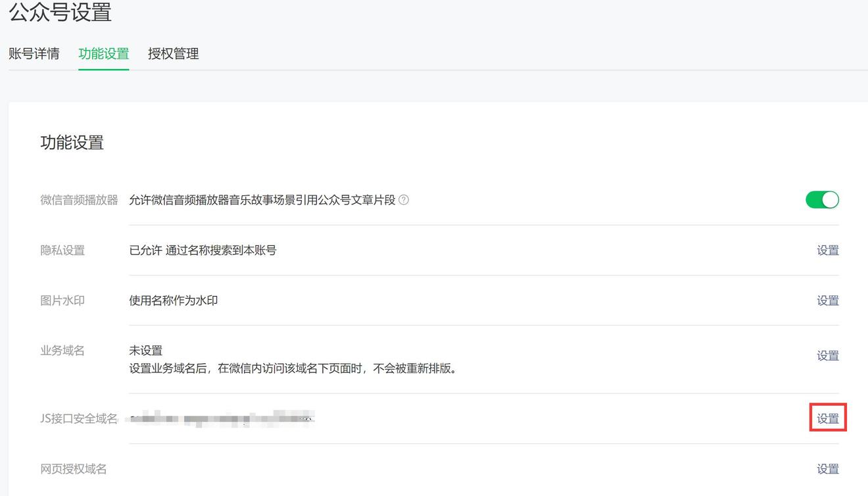Click the 业务域名 row label
The height and width of the screenshot is (496, 868).
point(62,351)
